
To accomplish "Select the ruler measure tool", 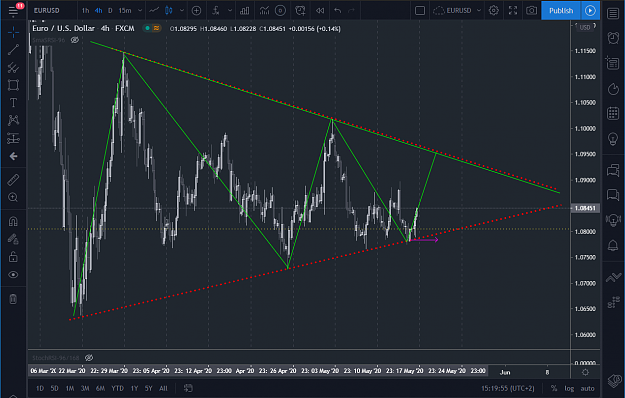I will pyautogui.click(x=13, y=180).
